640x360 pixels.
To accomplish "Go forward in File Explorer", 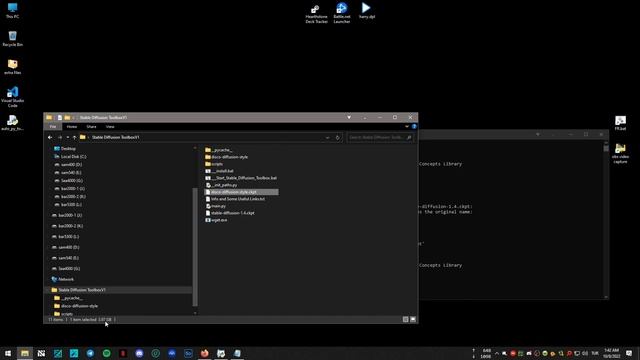I will (60, 138).
